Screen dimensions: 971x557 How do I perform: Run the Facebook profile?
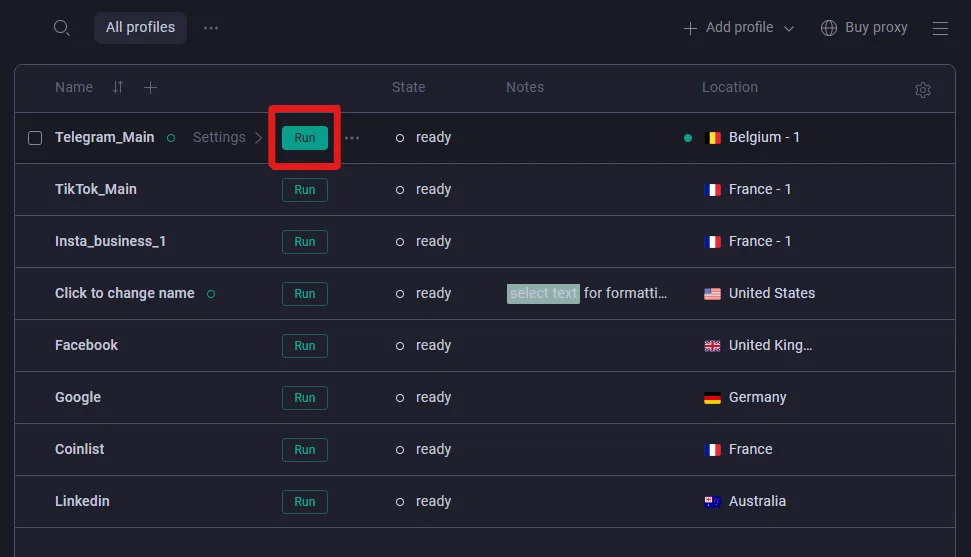point(305,346)
